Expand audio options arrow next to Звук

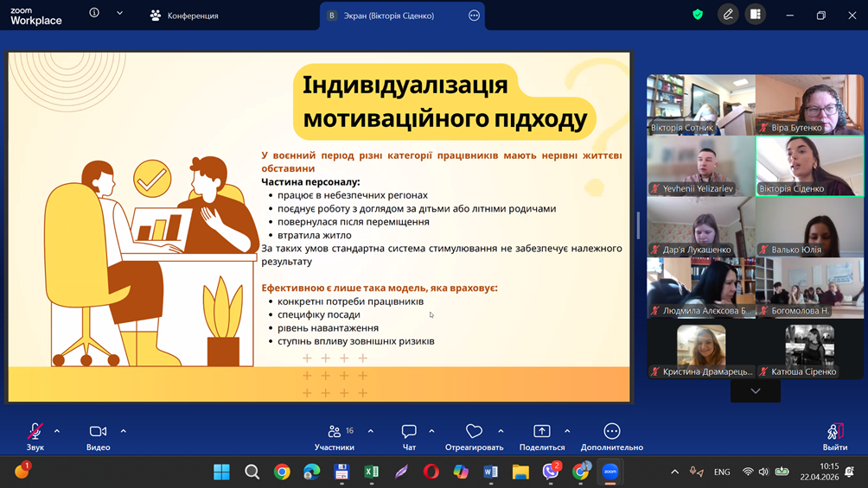click(57, 431)
